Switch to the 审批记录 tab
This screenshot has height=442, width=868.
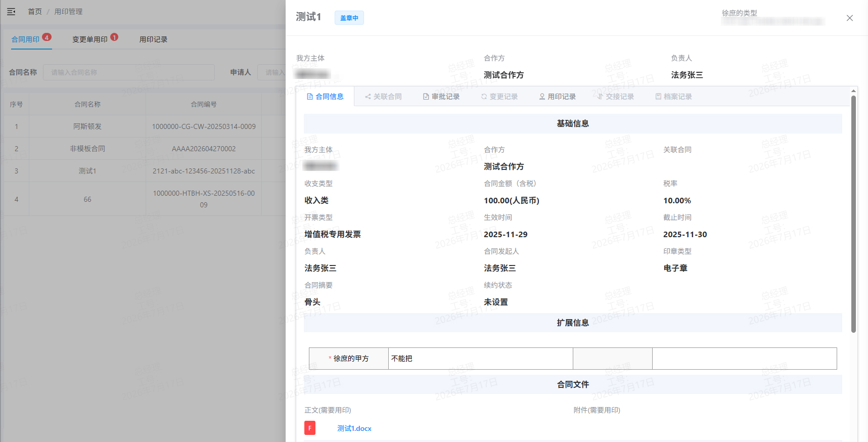(441, 97)
